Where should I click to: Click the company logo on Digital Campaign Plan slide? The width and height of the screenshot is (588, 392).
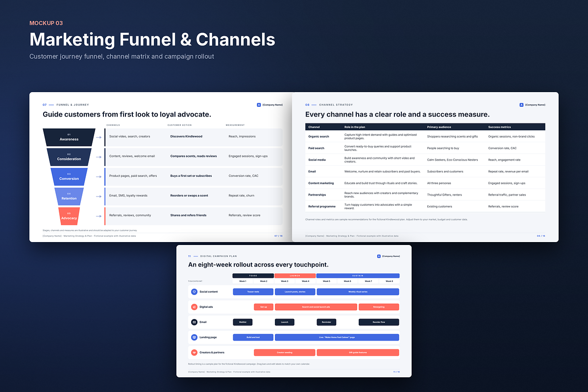pos(379,256)
